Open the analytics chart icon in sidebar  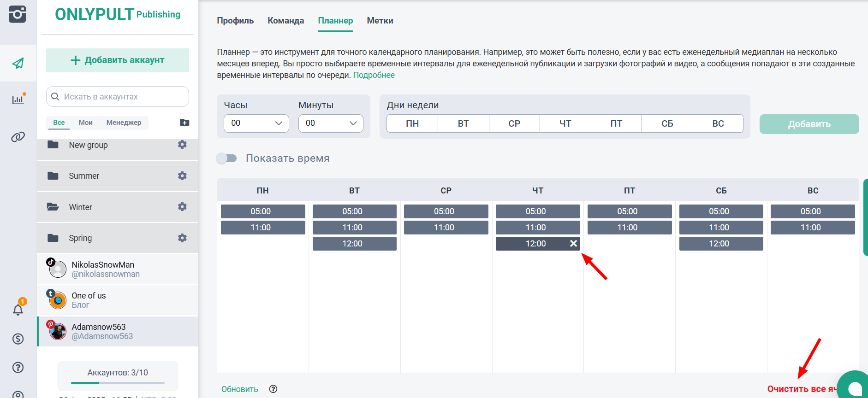point(18,99)
